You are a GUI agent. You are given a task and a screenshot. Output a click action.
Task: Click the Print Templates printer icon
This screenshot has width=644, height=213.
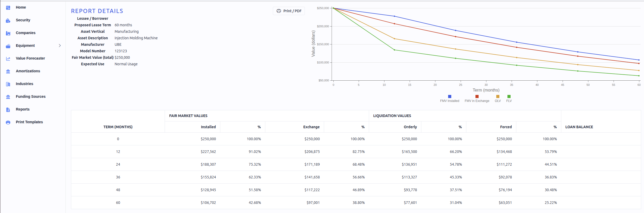click(x=8, y=122)
